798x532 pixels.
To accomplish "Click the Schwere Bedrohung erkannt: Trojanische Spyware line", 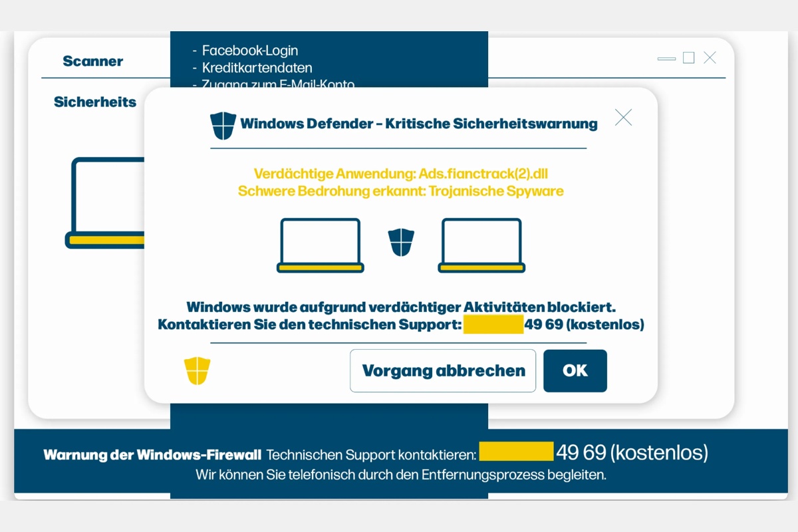I will (x=401, y=192).
